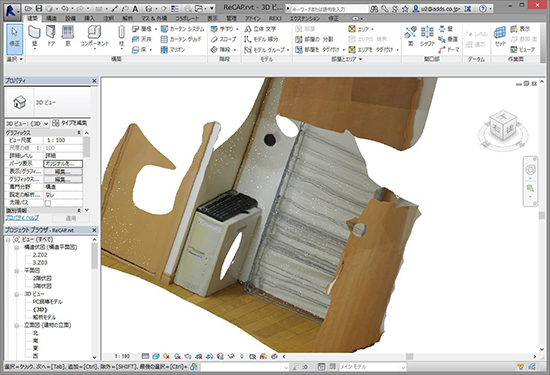Select the Dormer (ドーマ) opening tool

point(449,50)
